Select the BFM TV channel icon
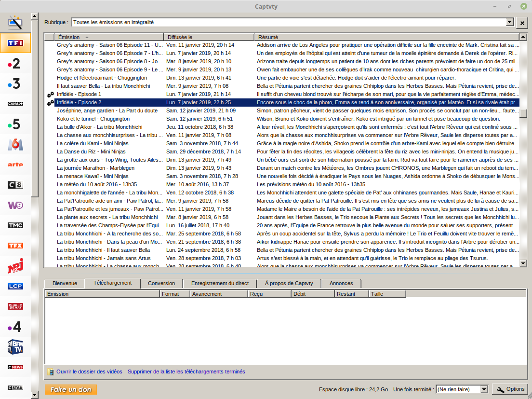 [x=15, y=347]
